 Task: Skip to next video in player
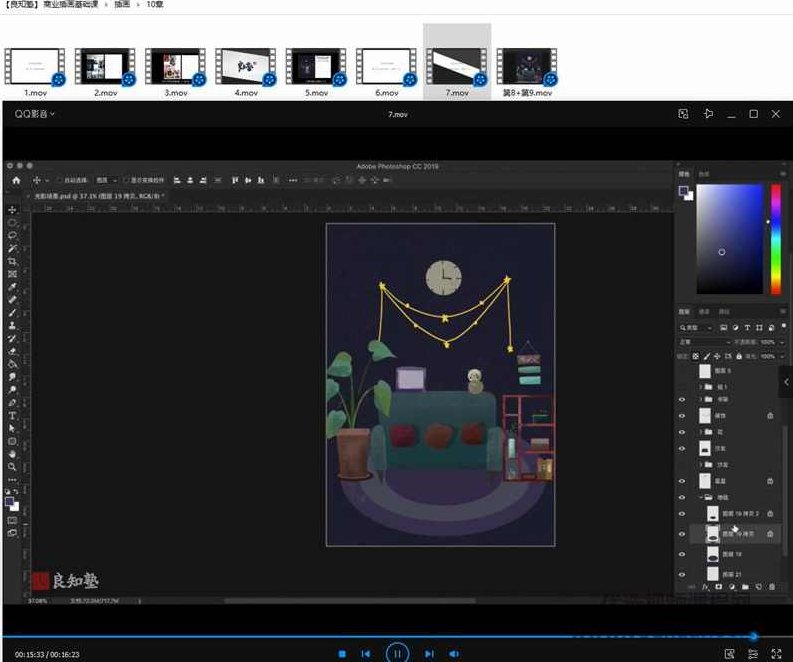pos(429,653)
